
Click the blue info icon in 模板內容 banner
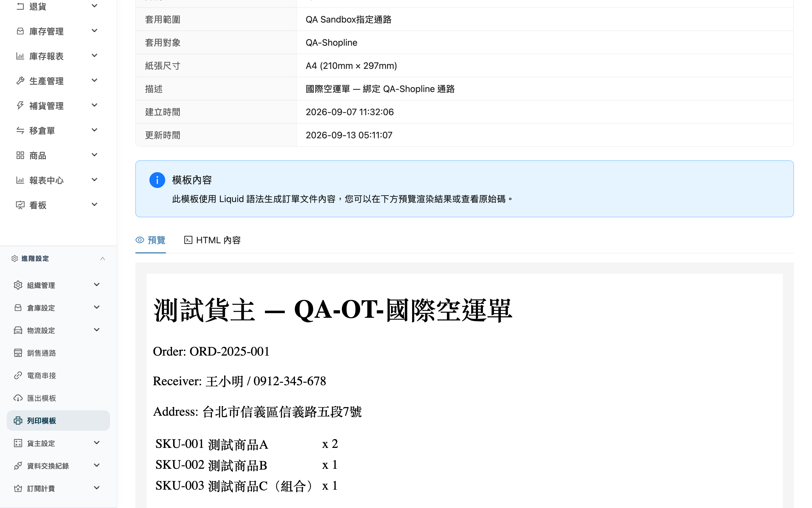[157, 180]
